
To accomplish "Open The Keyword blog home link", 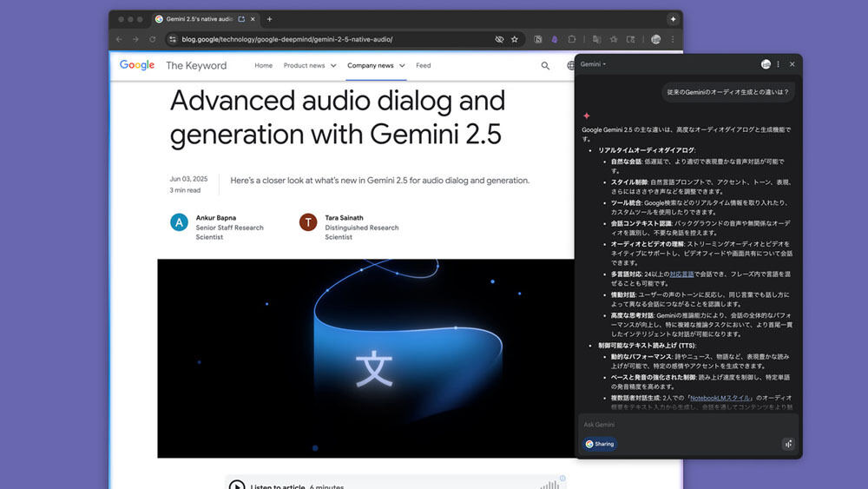I will click(196, 65).
